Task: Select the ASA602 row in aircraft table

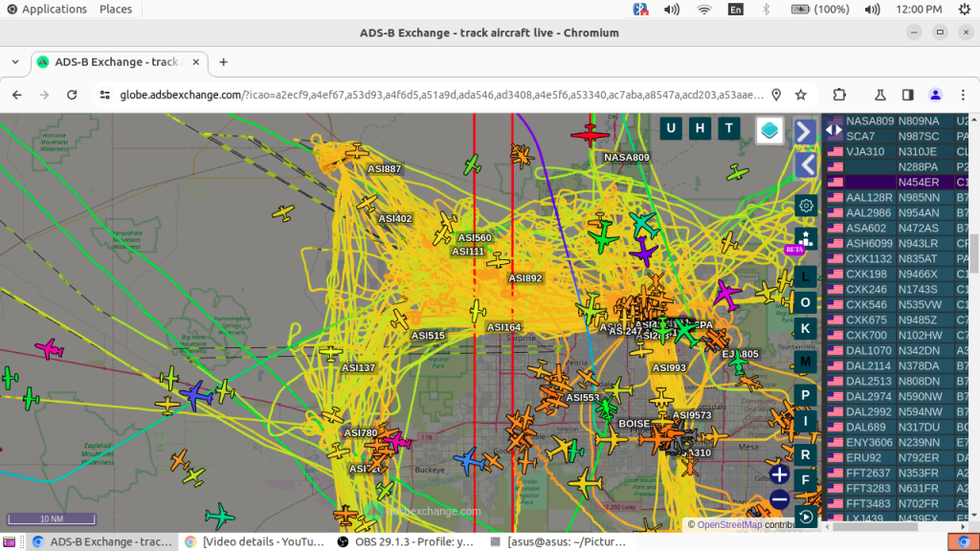Action: click(x=898, y=228)
